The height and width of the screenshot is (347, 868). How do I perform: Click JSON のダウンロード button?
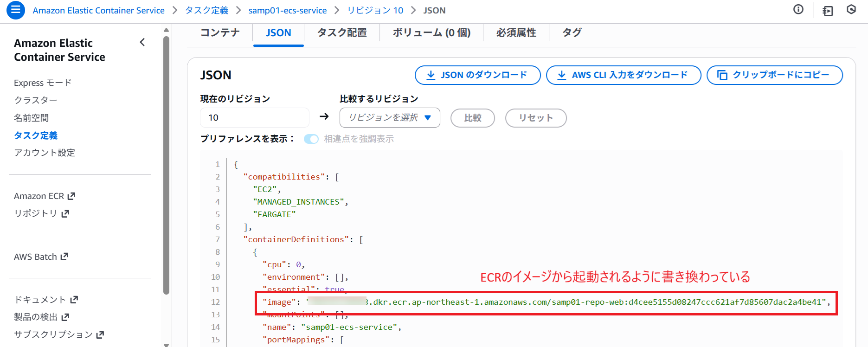tap(477, 75)
